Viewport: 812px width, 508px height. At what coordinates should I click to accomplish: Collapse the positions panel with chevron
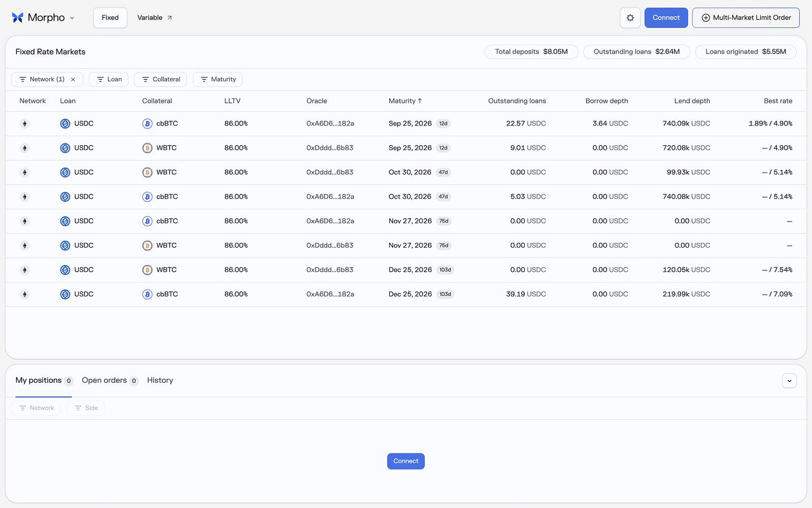coord(789,381)
